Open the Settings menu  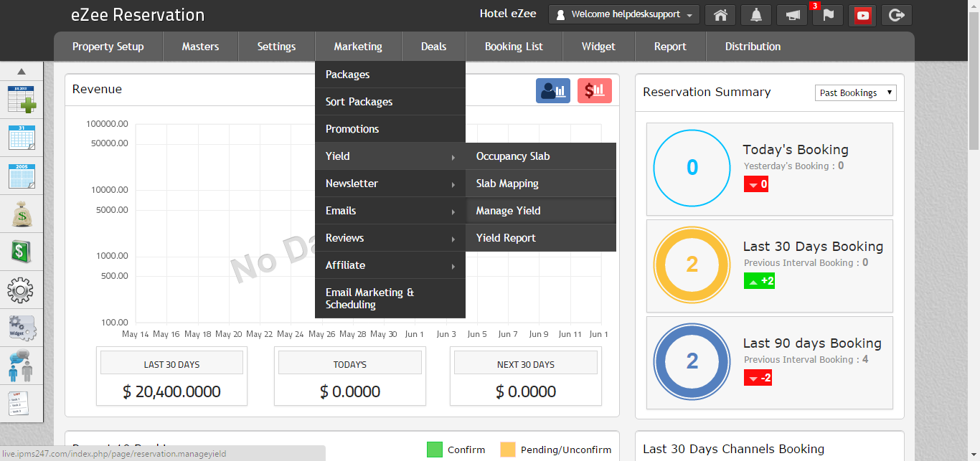(x=276, y=47)
